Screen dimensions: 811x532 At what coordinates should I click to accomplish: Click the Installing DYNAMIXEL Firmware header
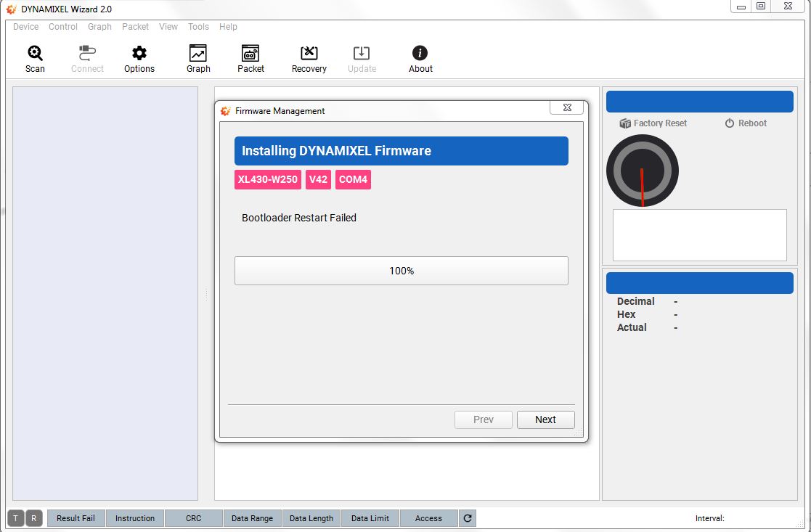pyautogui.click(x=402, y=151)
